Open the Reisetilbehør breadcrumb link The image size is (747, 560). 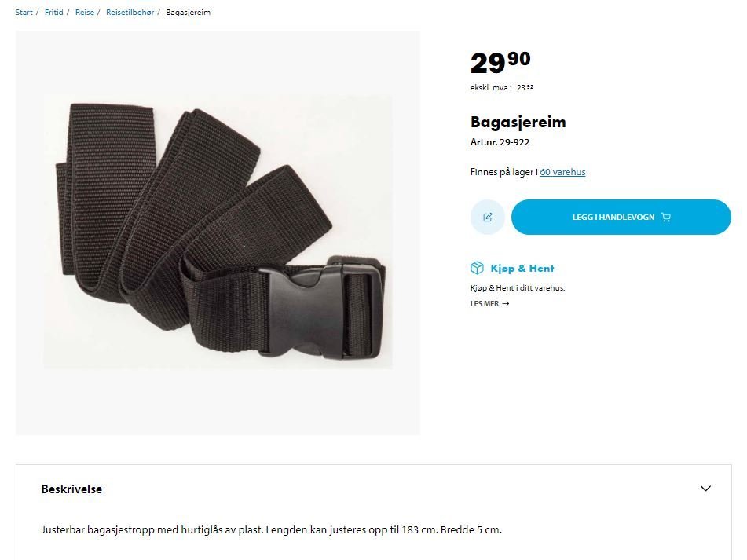click(x=130, y=13)
